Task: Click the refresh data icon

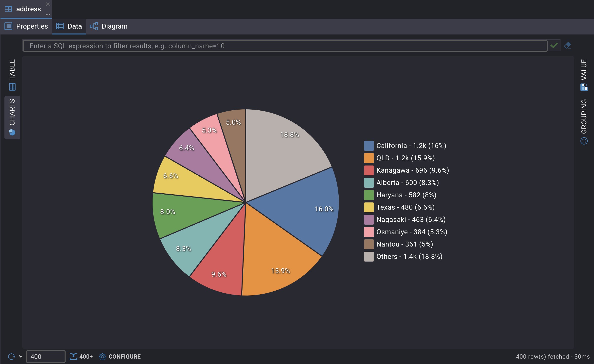Action: pos(11,356)
